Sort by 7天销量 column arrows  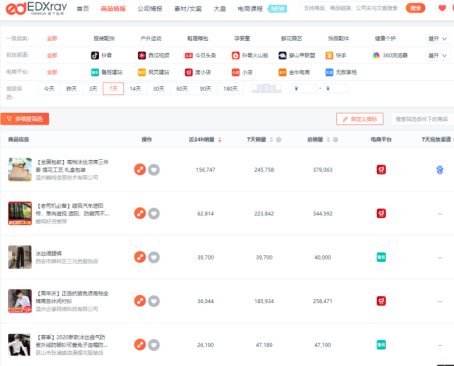[271, 140]
